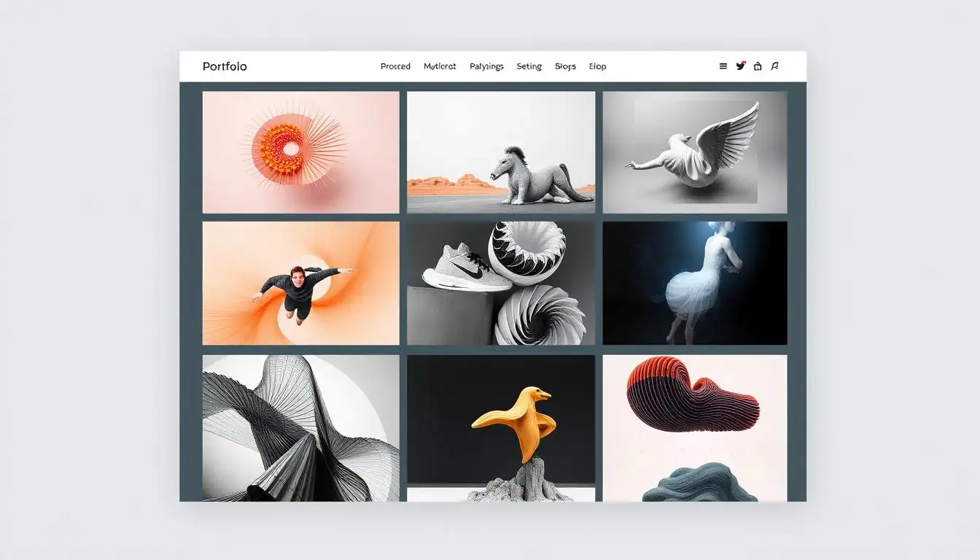Click the Portfolo site logo

click(x=225, y=66)
